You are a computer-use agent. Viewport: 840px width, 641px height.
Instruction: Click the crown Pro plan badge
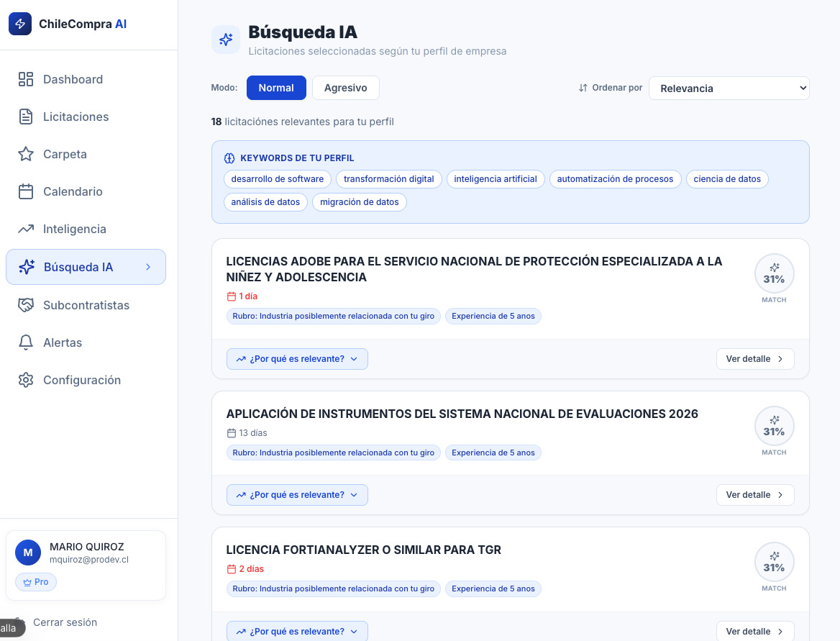[36, 582]
